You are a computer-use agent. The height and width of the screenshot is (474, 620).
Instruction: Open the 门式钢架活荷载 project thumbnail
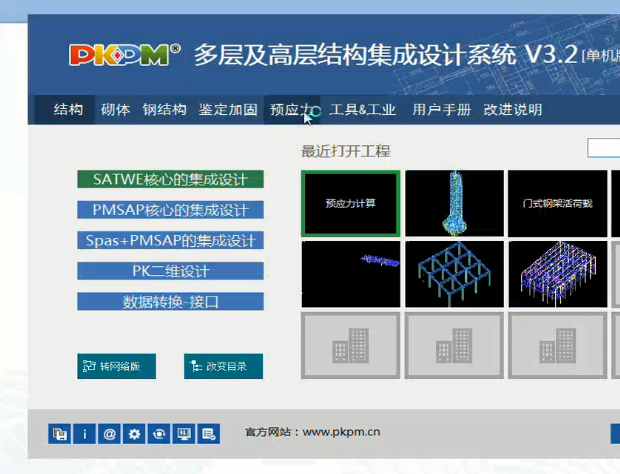click(558, 204)
